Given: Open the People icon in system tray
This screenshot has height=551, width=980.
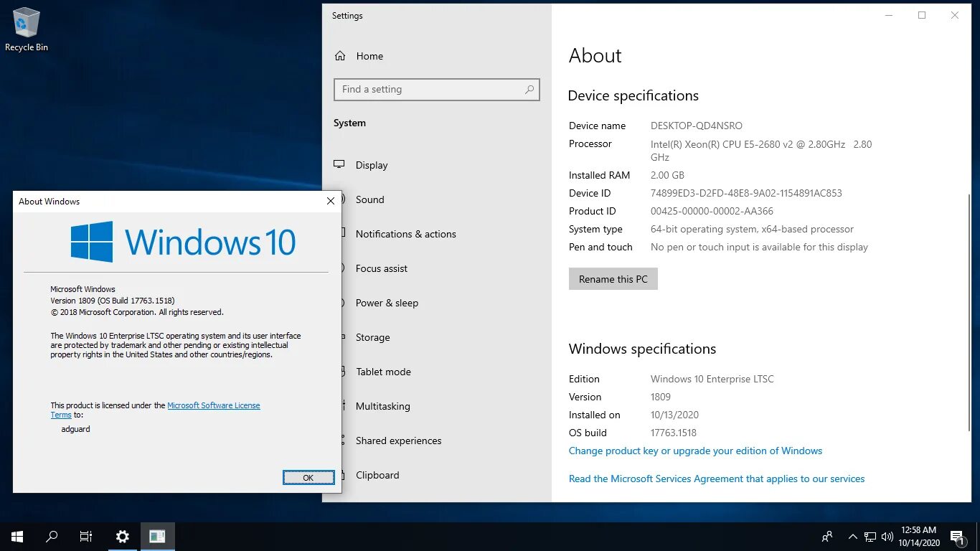Looking at the screenshot, I should 827,536.
